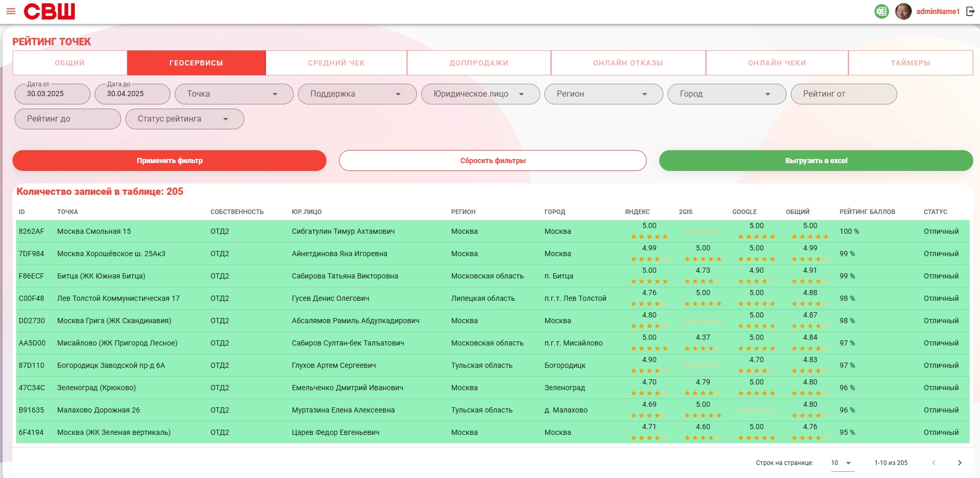Click Yandex star rating for Москва Смольная 15
980x478 pixels.
tap(649, 237)
